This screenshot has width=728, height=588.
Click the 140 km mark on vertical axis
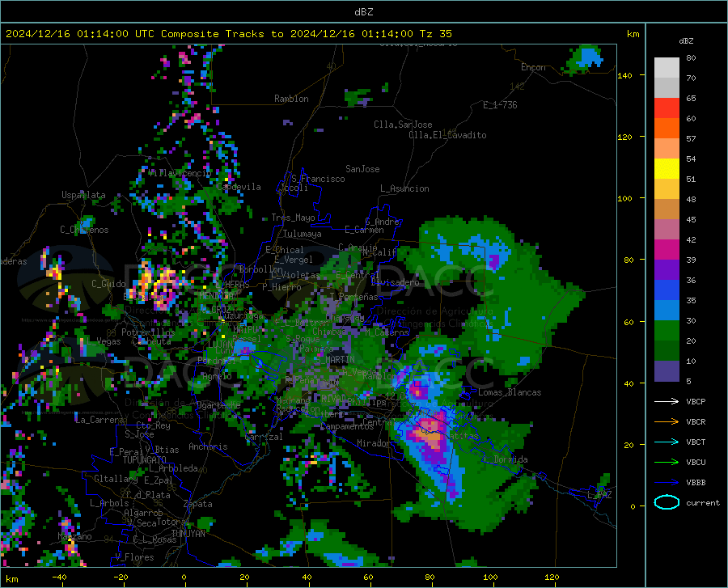click(624, 75)
